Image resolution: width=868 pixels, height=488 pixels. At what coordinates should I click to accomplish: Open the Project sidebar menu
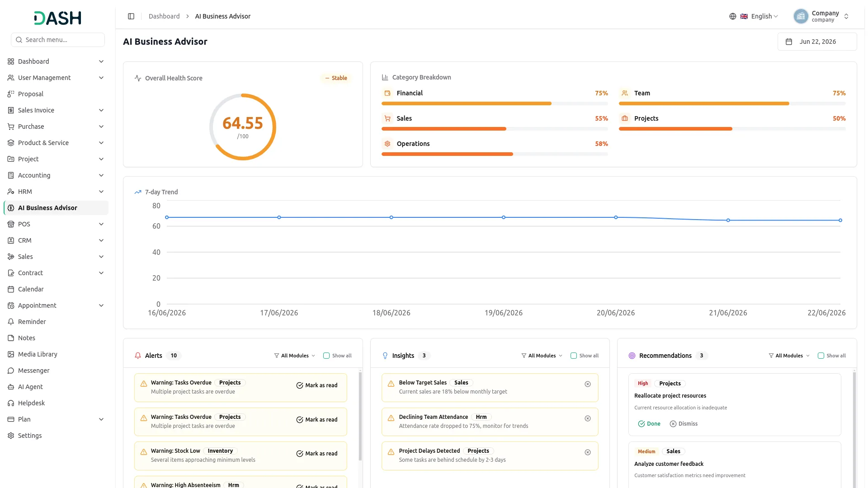point(56,159)
